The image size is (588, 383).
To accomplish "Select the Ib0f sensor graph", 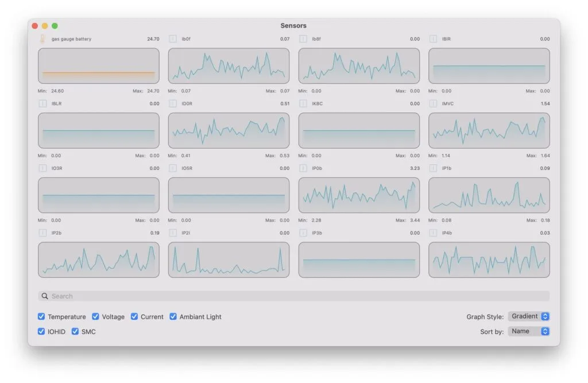I will [229, 65].
